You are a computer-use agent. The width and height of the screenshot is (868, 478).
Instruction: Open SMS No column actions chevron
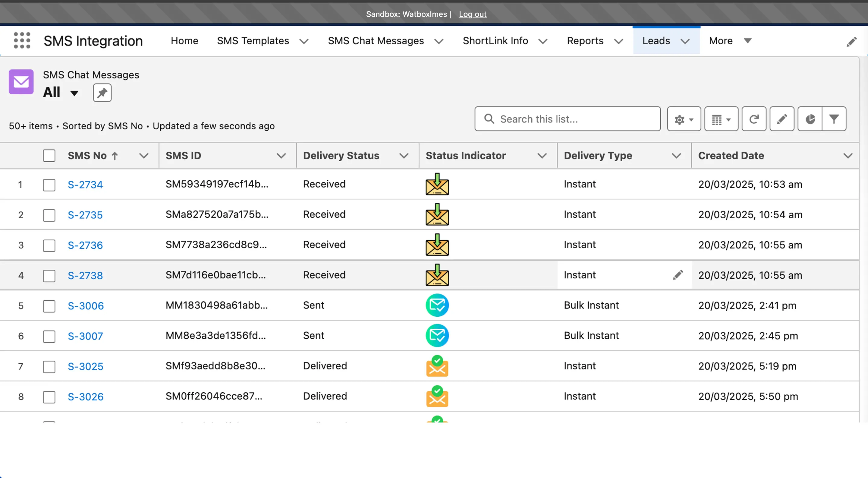coord(144,156)
